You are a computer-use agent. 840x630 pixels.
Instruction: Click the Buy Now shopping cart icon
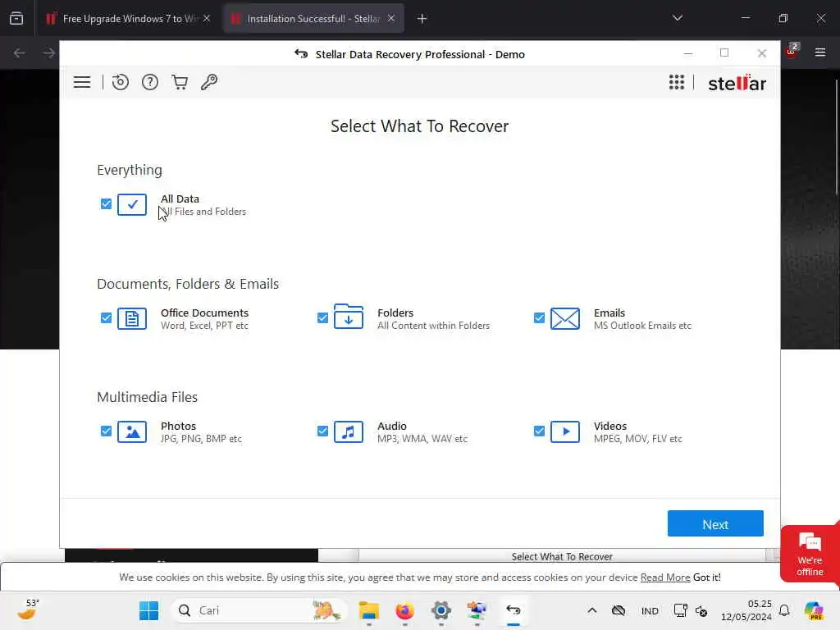180,82
